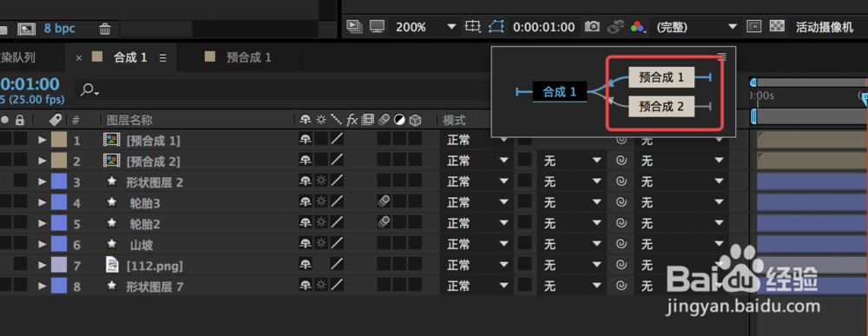The image size is (868, 336).
Task: Click the Quality column header icon
Action: pyautogui.click(x=336, y=120)
